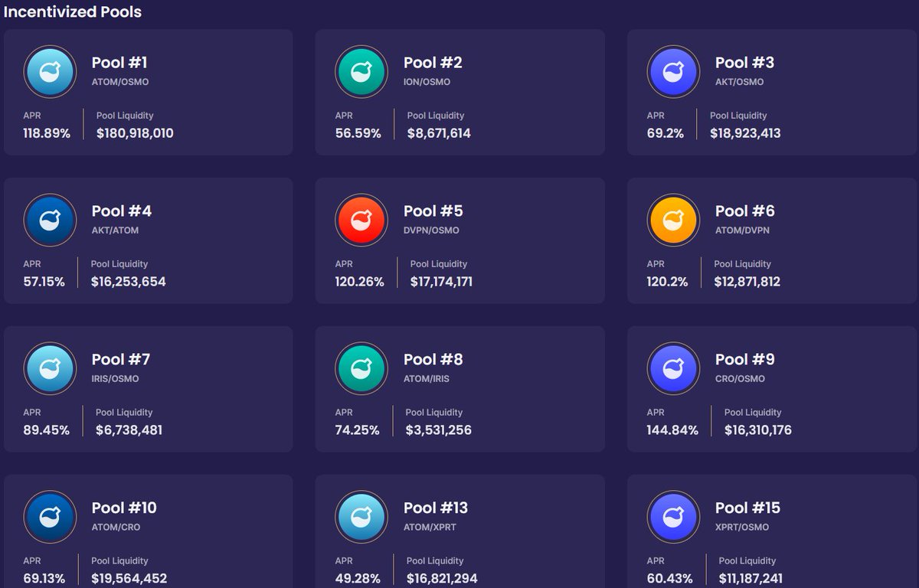Image resolution: width=919 pixels, height=588 pixels.
Task: Open Pool #1 title link
Action: 119,63
